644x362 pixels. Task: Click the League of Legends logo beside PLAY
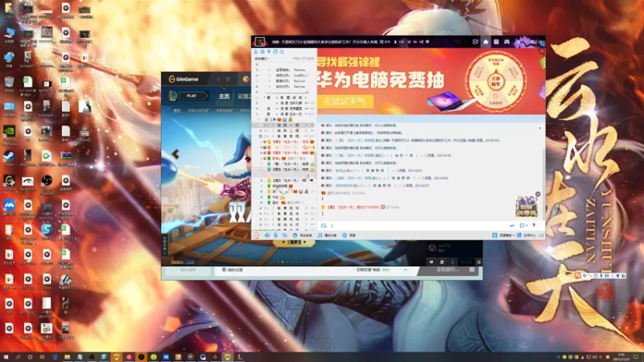(173, 96)
